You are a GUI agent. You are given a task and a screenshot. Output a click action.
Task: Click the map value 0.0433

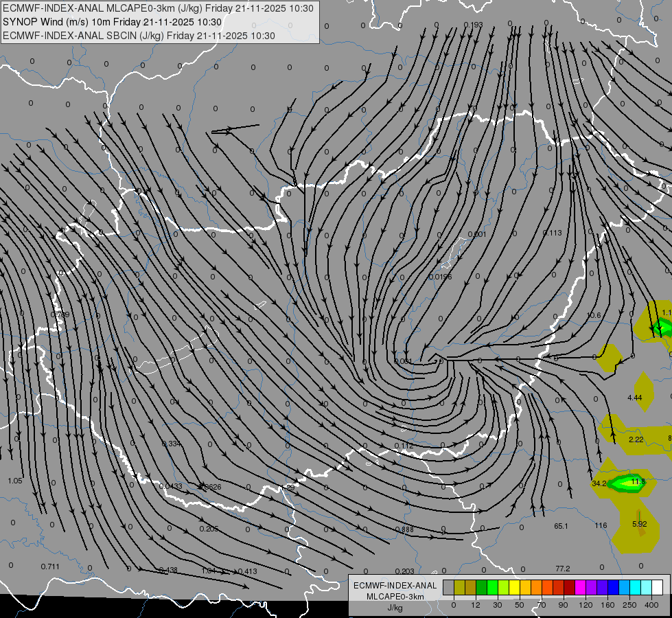click(170, 486)
